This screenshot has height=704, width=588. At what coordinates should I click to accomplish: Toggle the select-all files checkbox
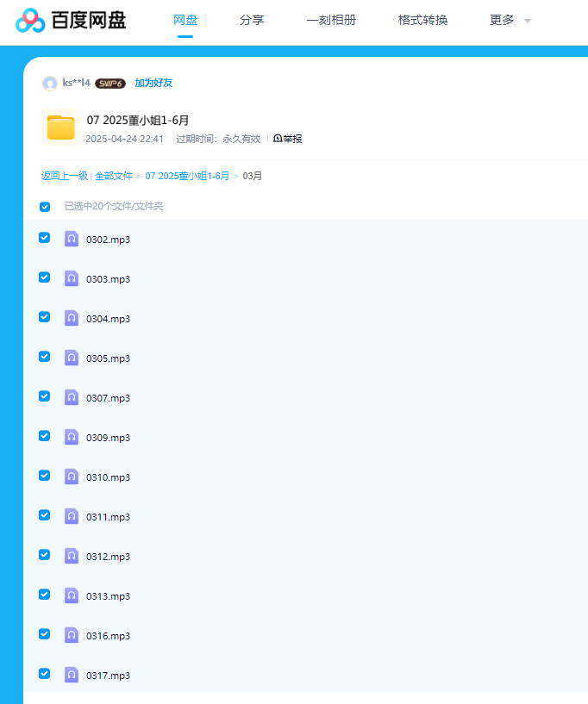pos(45,207)
